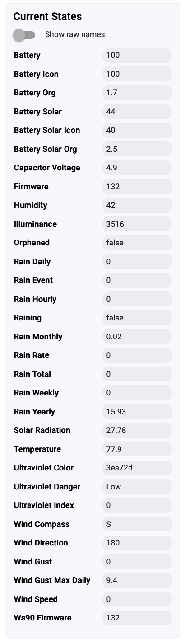Screen dimensions: 185x644
Task: Select the Illuminance value 3516
Action: [x=137, y=224]
